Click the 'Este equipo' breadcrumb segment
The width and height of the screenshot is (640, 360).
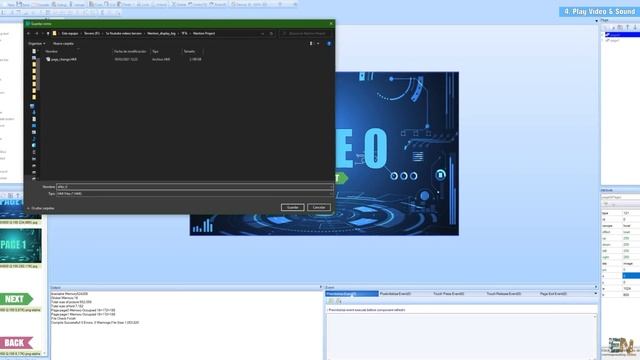pyautogui.click(x=70, y=33)
